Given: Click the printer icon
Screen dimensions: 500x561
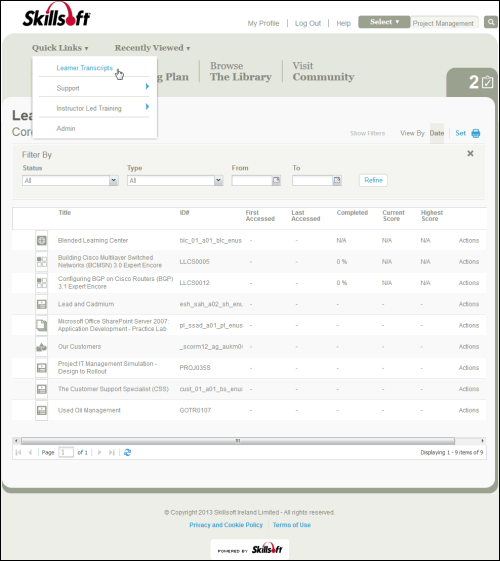Looking at the screenshot, I should tap(476, 133).
